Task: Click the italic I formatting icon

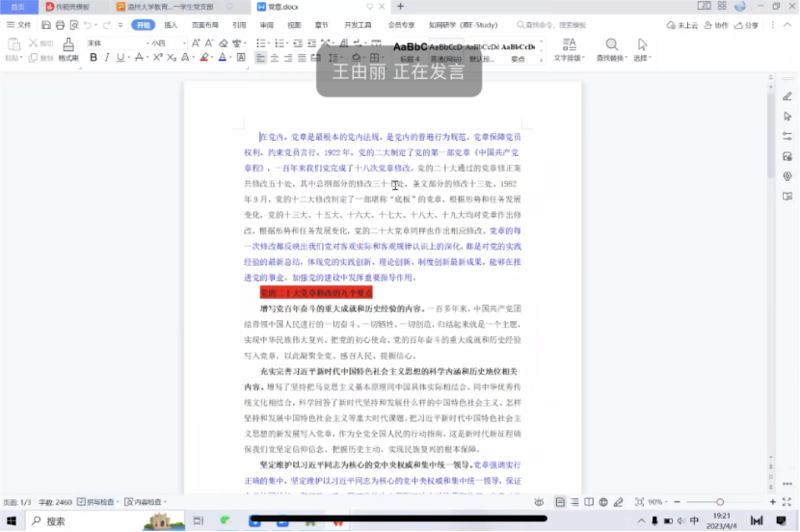Action: point(108,58)
